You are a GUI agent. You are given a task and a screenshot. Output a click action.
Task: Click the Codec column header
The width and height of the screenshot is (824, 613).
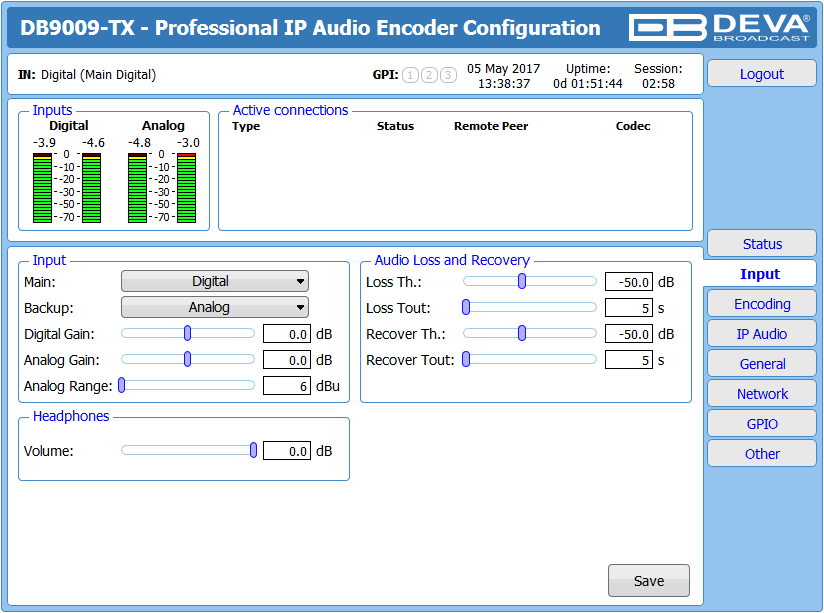(633, 126)
